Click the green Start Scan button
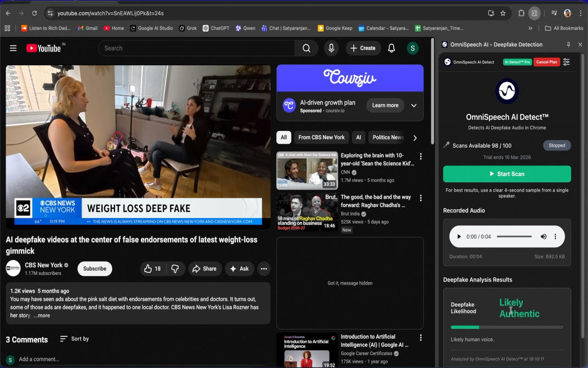Image resolution: width=588 pixels, height=368 pixels. coord(507,174)
